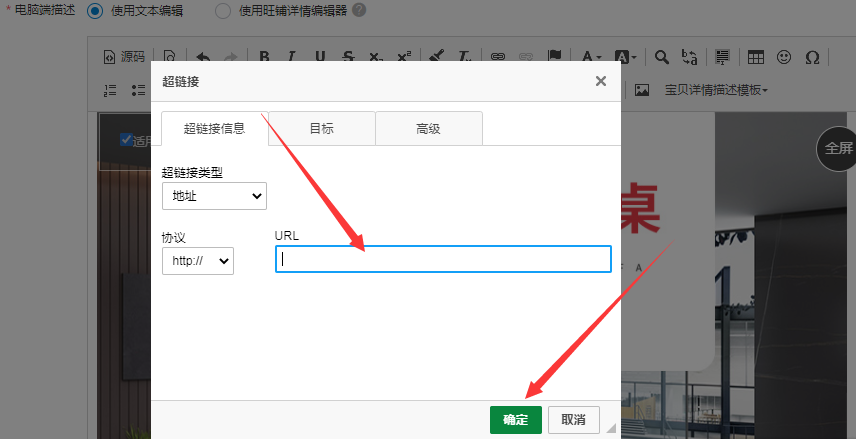Image resolution: width=856 pixels, height=439 pixels.
Task: Click the 取消 button
Action: click(x=573, y=420)
